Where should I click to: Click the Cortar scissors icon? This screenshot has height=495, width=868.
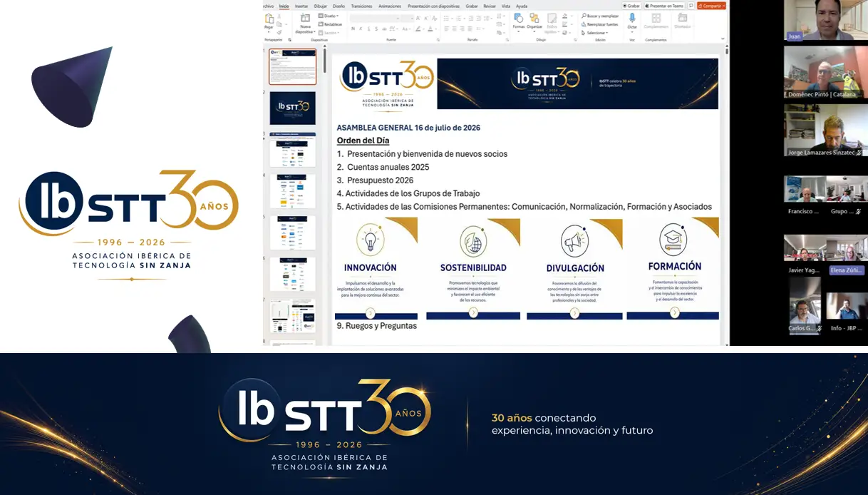point(279,16)
